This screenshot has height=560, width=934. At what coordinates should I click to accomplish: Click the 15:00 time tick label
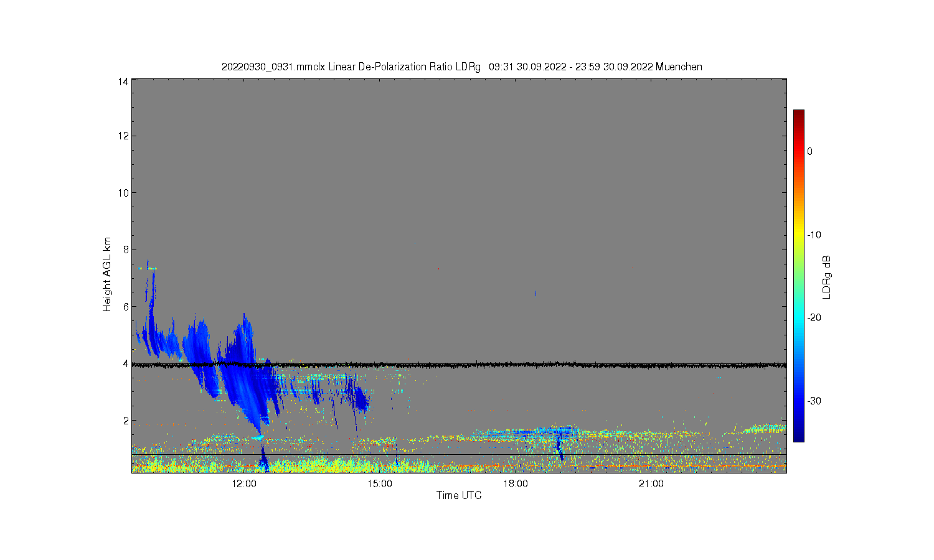[380, 484]
